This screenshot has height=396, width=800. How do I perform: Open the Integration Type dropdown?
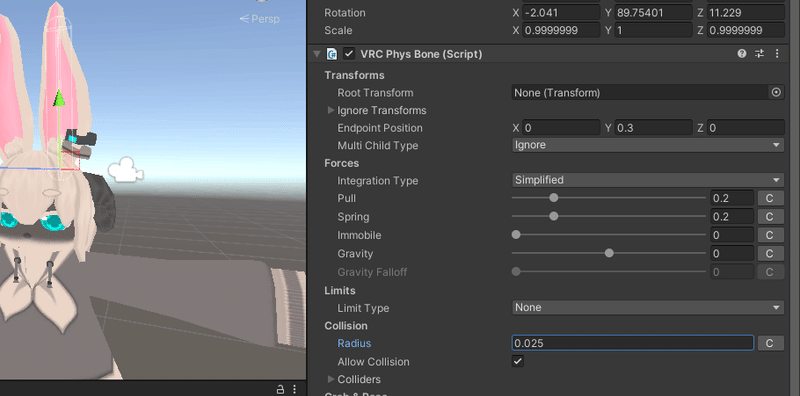pos(648,180)
